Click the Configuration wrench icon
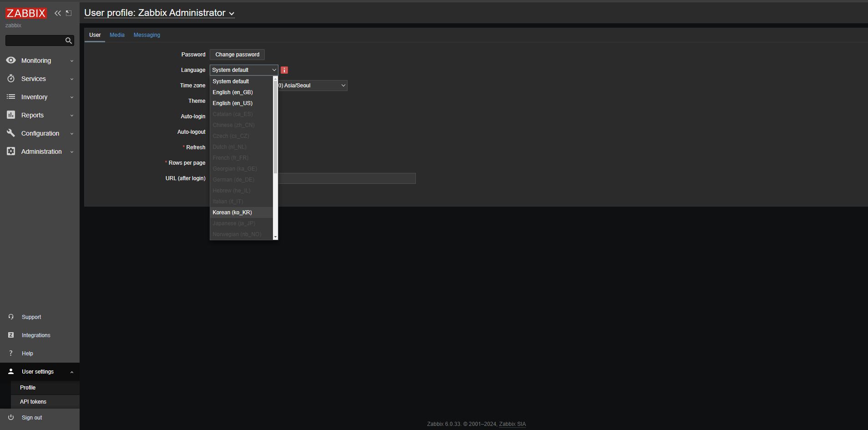 point(11,133)
